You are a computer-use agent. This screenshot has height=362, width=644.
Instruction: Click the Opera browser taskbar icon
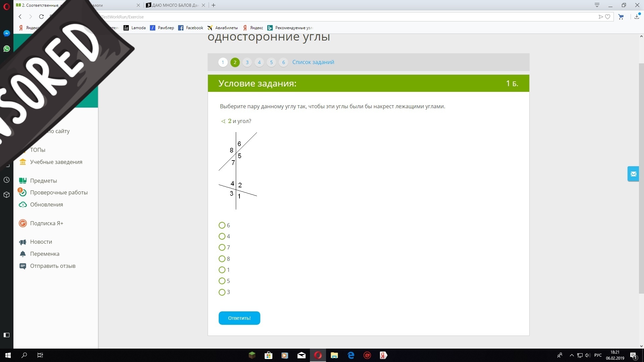pyautogui.click(x=318, y=355)
